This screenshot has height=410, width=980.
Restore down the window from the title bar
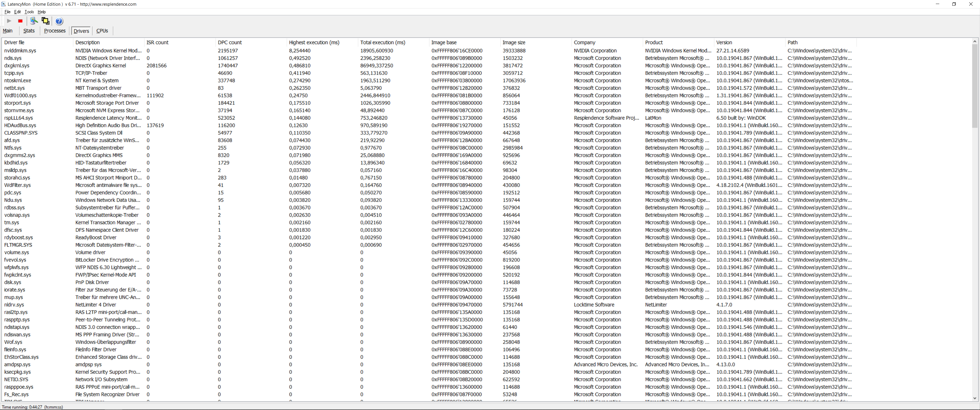(954, 4)
